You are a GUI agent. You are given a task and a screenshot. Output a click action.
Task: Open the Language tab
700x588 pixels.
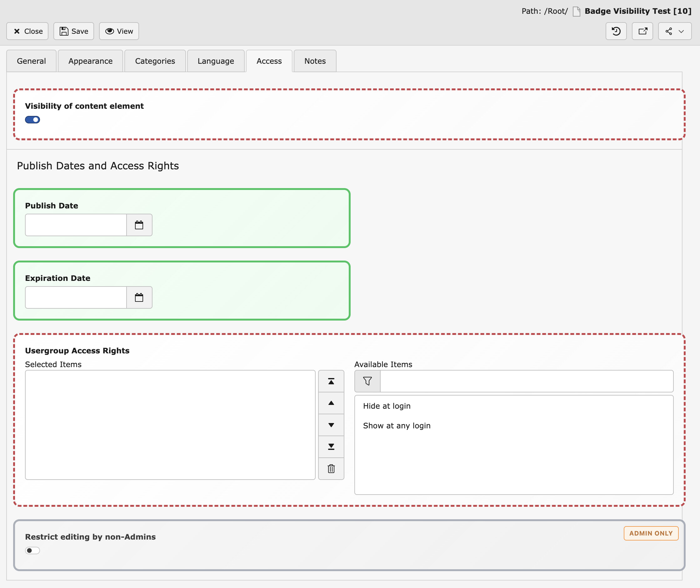coord(216,61)
